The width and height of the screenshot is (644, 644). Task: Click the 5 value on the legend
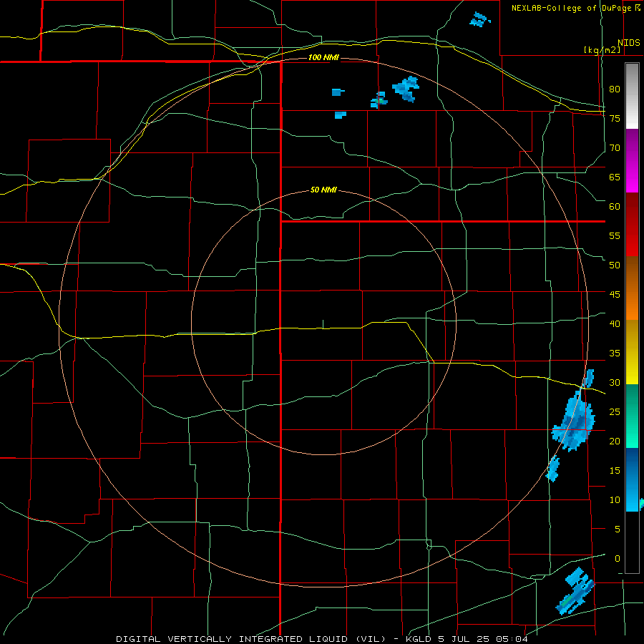[618, 530]
